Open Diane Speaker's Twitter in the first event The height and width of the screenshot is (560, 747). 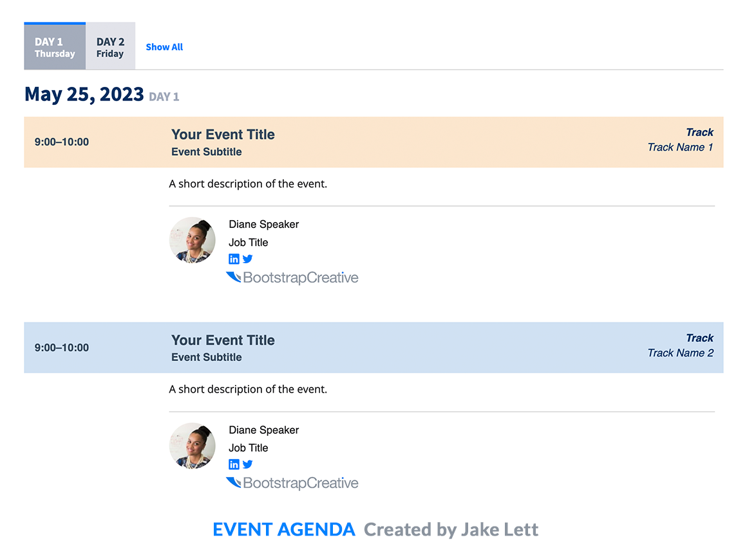248,259
